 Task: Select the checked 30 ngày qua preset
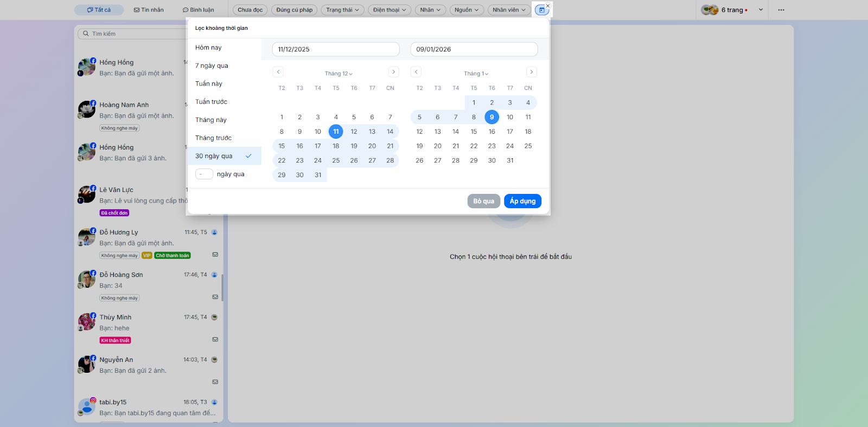pyautogui.click(x=225, y=156)
